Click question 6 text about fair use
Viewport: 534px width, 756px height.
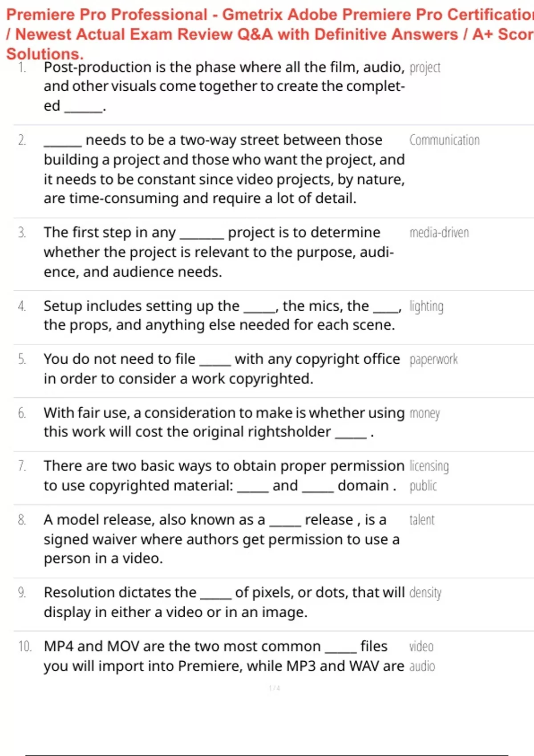pos(224,422)
